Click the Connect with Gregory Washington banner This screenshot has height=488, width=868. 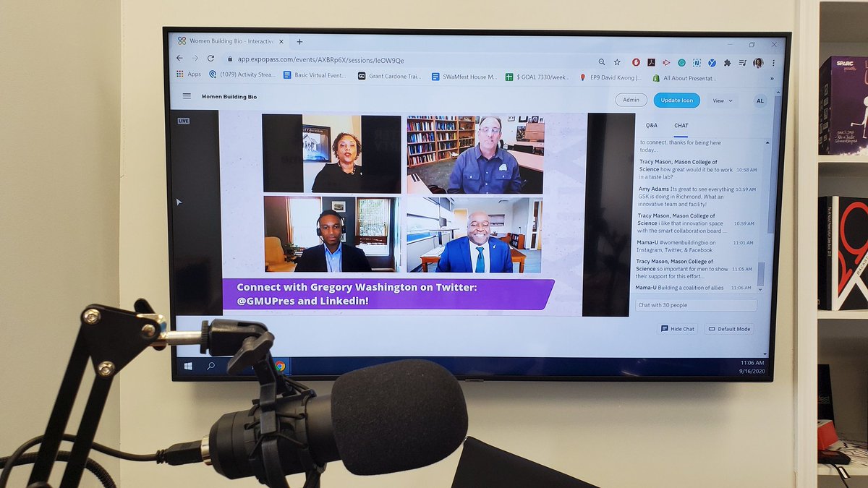pyautogui.click(x=388, y=294)
